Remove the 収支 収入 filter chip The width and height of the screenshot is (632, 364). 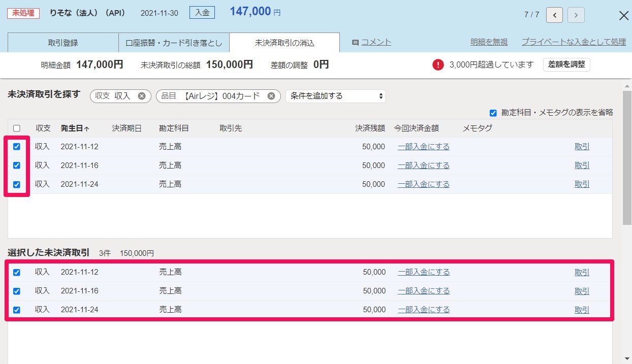click(142, 96)
